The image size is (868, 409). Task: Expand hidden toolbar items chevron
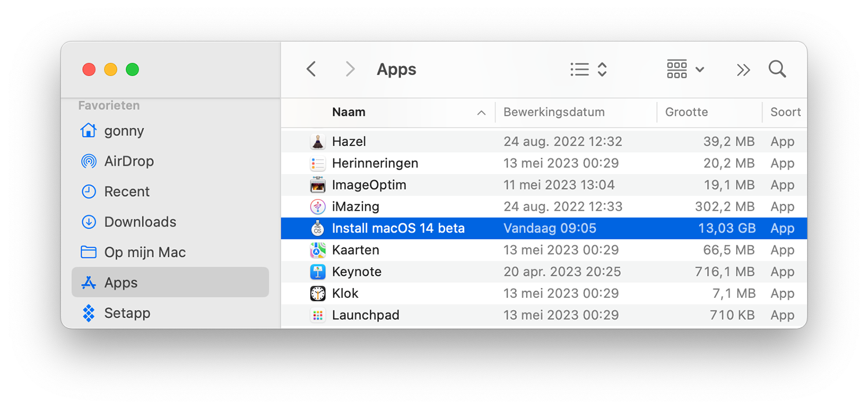coord(743,70)
